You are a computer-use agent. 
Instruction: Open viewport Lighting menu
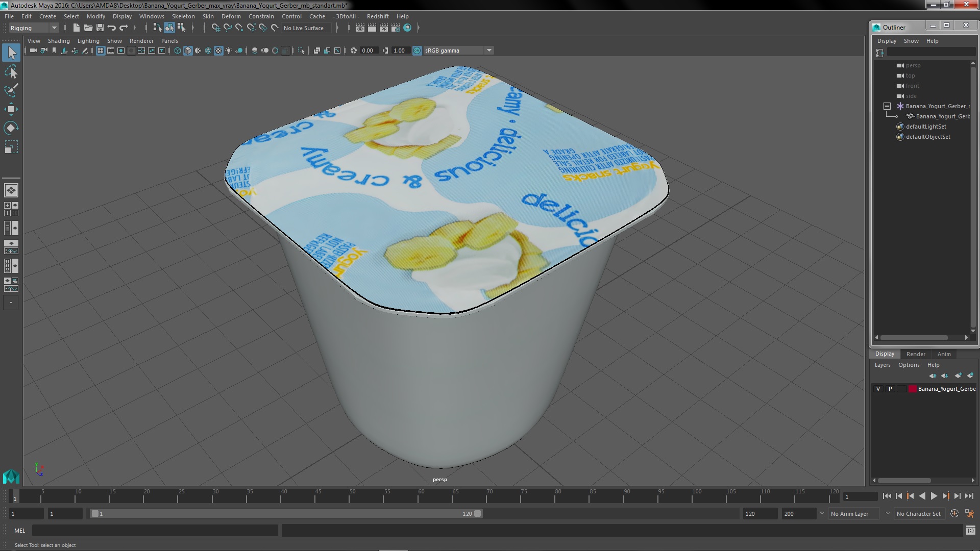click(x=88, y=41)
